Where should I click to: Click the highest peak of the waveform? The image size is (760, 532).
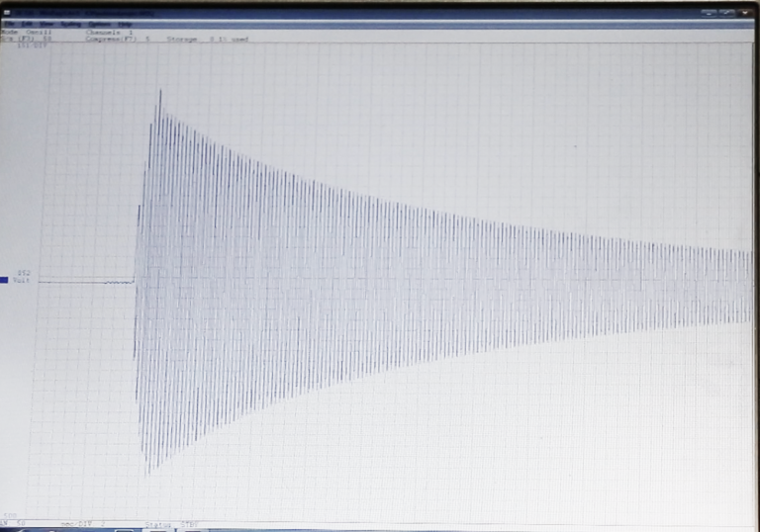click(x=159, y=92)
